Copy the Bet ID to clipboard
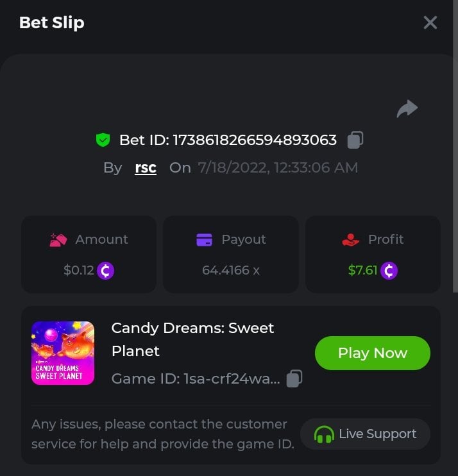This screenshot has height=476, width=458. tap(355, 140)
